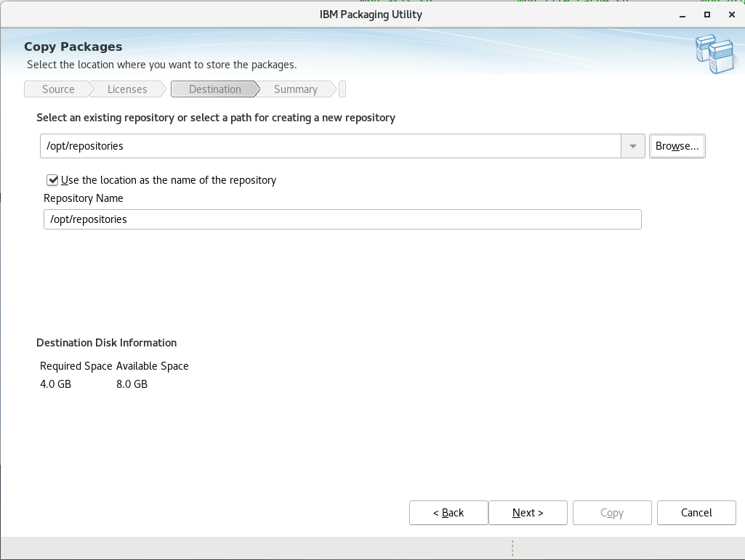Click the Required Space column label
This screenshot has height=560, width=745.
[76, 366]
